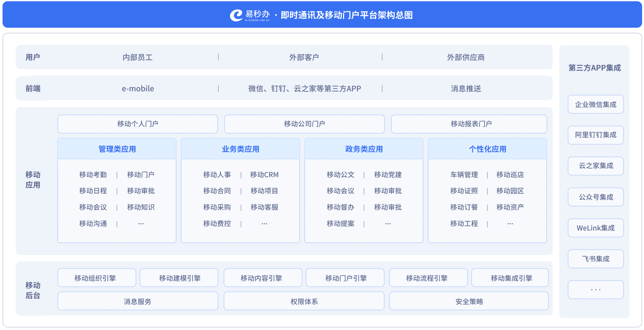Click the 企业微信集成 button

point(595,105)
